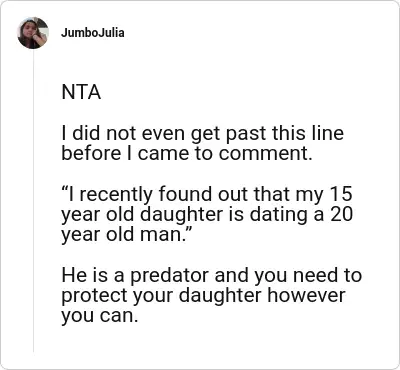400x370 pixels.
Task: Click the JumboJulia username link
Action: click(93, 33)
